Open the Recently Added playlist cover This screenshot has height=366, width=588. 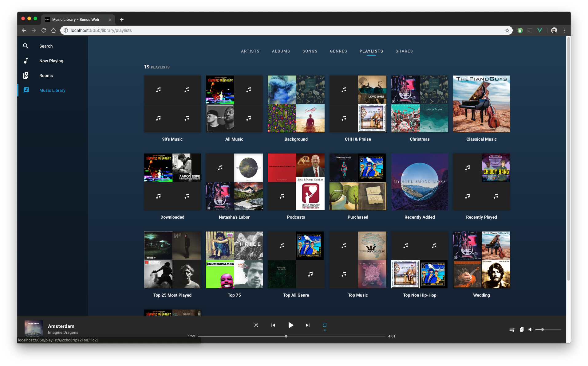pos(420,182)
